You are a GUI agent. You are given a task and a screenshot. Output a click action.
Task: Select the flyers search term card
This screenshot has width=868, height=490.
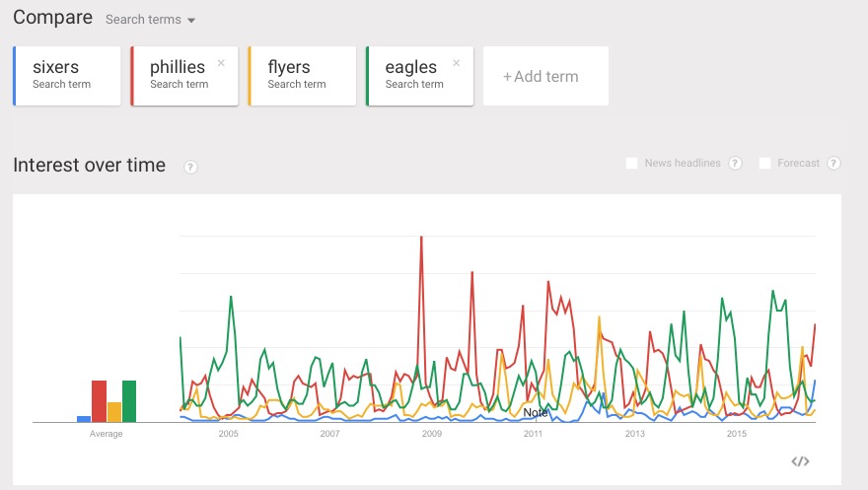point(301,76)
